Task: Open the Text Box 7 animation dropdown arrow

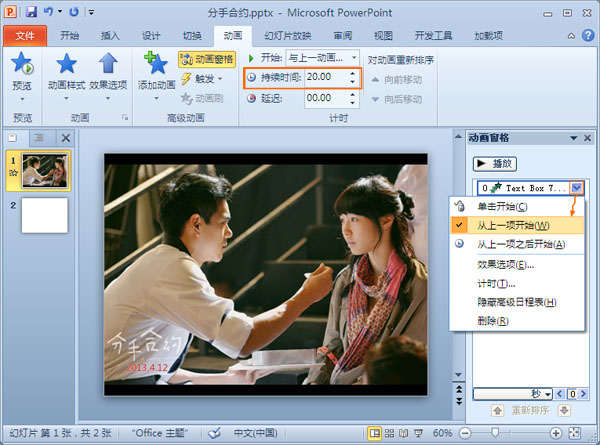Action: click(x=577, y=188)
